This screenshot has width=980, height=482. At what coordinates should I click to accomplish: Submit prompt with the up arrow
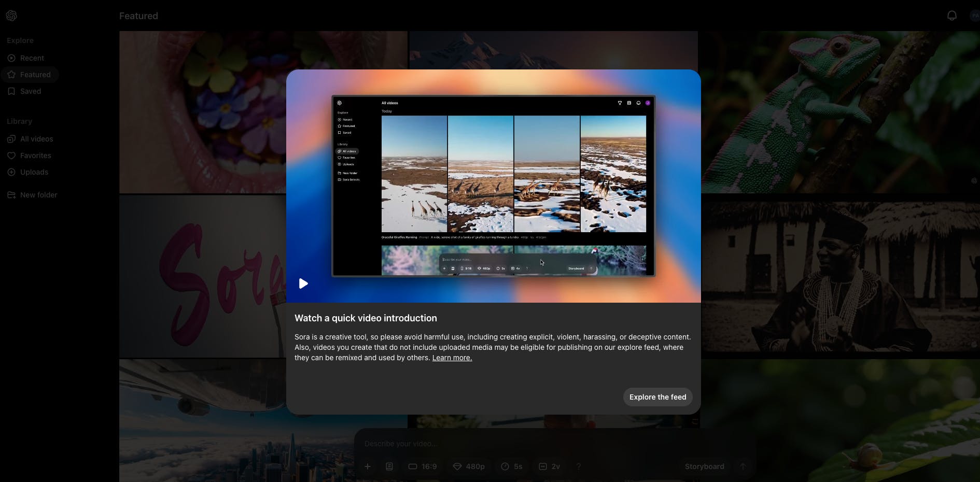click(x=743, y=466)
